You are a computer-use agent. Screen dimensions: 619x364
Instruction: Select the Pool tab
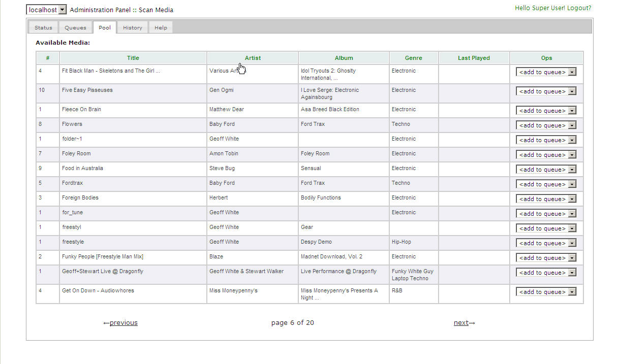[105, 27]
